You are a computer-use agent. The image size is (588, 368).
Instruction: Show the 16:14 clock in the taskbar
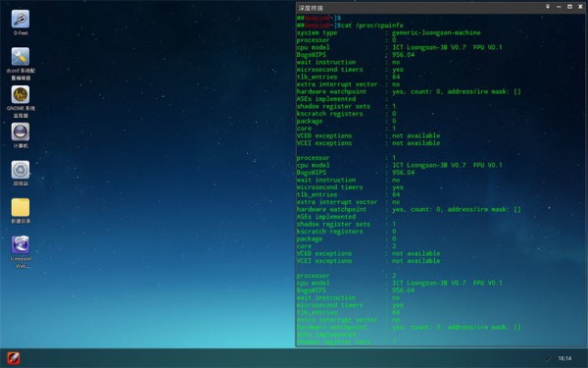point(564,358)
